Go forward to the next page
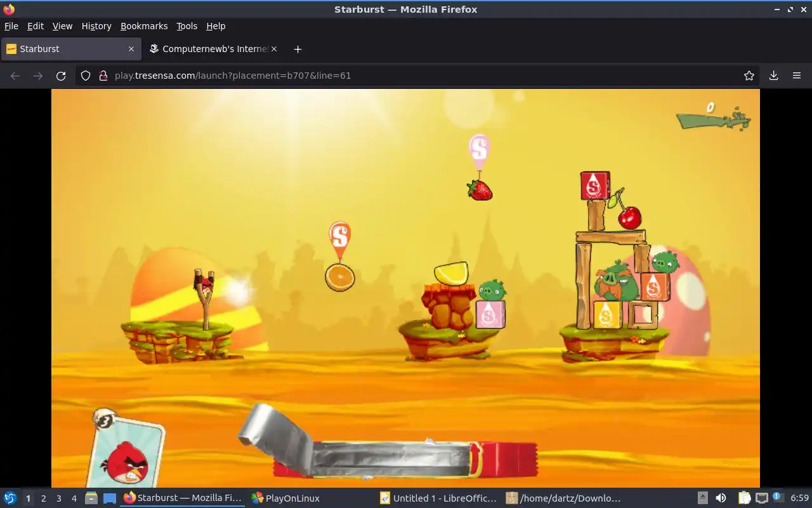The height and width of the screenshot is (508, 812). (x=38, y=76)
